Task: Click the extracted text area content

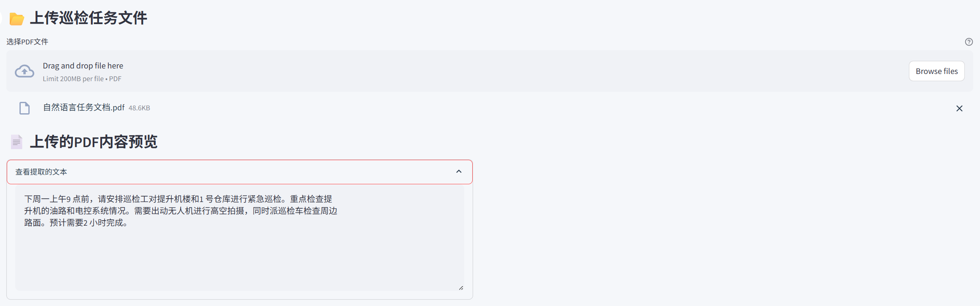Action: pyautogui.click(x=180, y=210)
